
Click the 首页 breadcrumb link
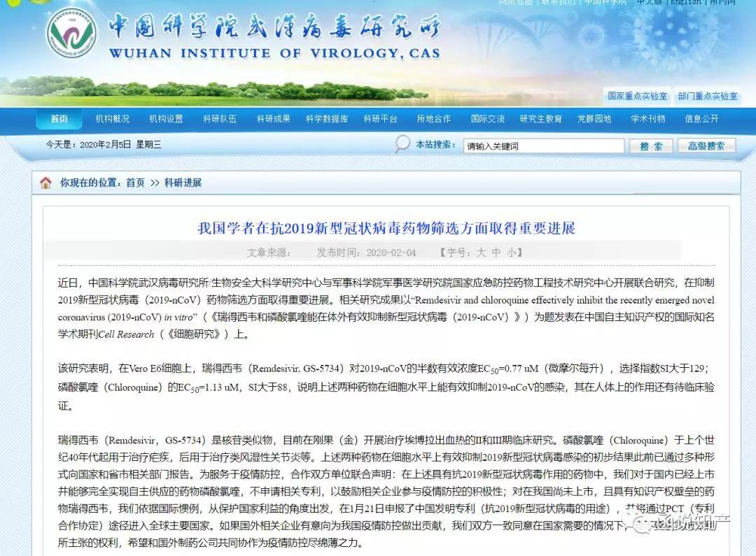135,183
